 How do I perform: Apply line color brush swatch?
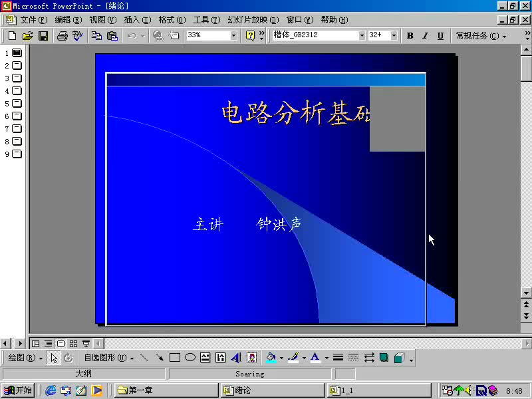pos(293,357)
